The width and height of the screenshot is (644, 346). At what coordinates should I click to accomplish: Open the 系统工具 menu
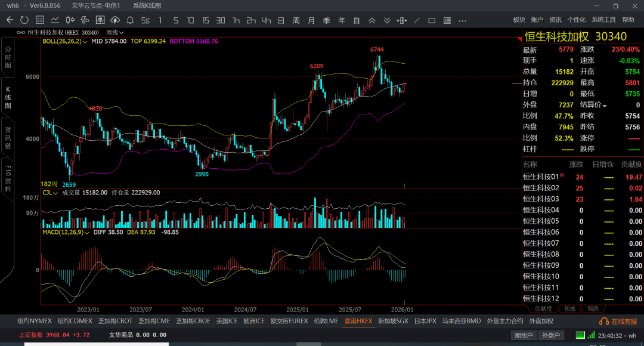point(603,20)
